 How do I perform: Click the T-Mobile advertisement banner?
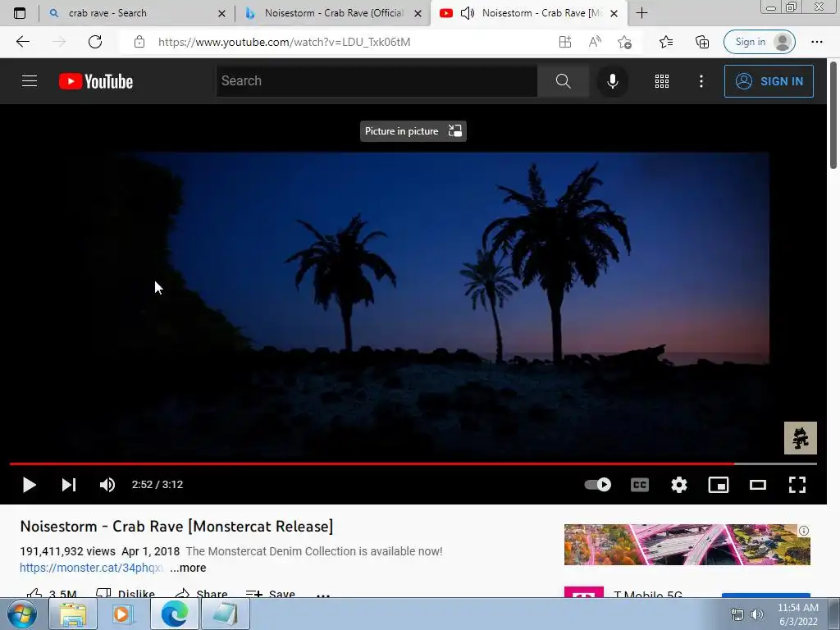coord(687,545)
